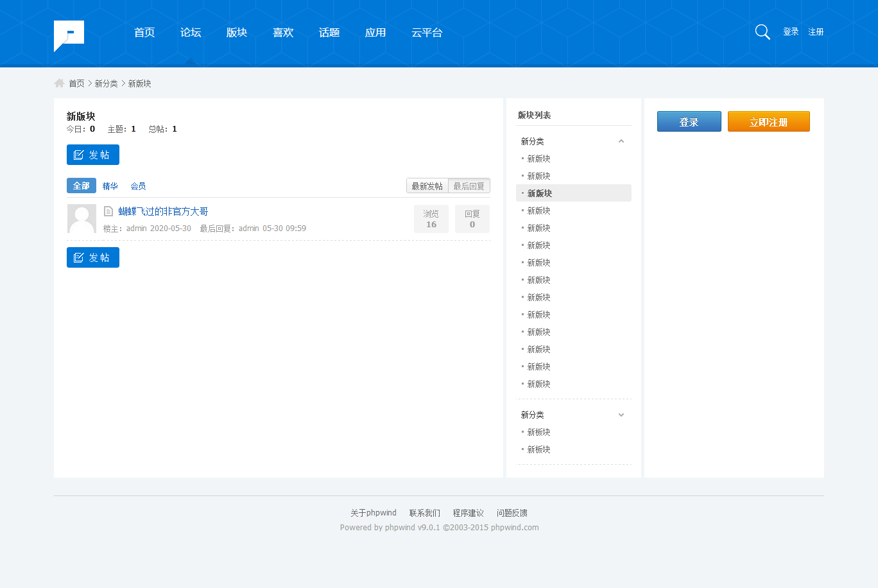Click the 发帖 button below the thread list
The width and height of the screenshot is (878, 588).
(93, 257)
